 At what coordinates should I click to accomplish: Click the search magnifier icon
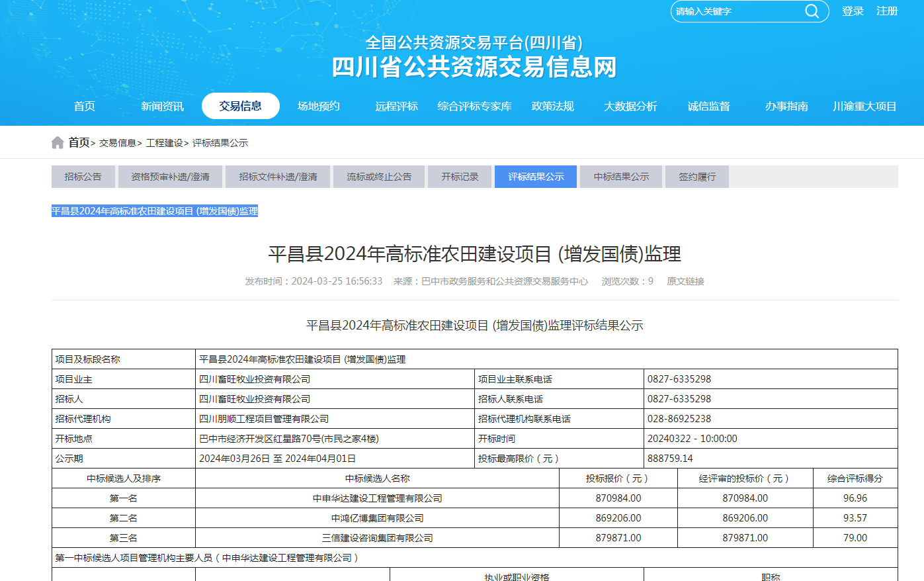(x=812, y=11)
